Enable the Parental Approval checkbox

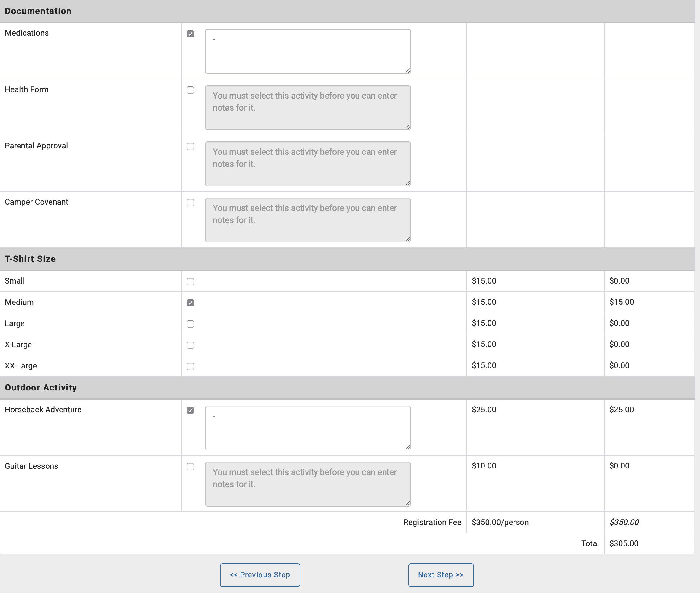click(190, 146)
